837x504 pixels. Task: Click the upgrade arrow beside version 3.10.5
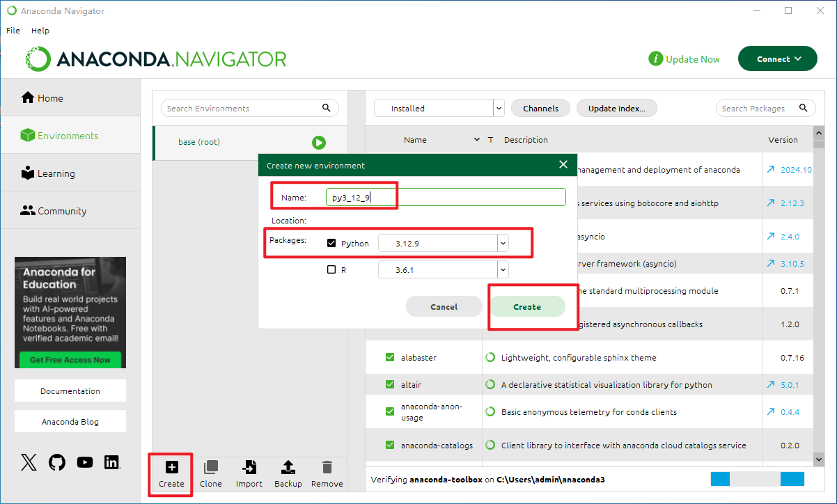coord(771,264)
